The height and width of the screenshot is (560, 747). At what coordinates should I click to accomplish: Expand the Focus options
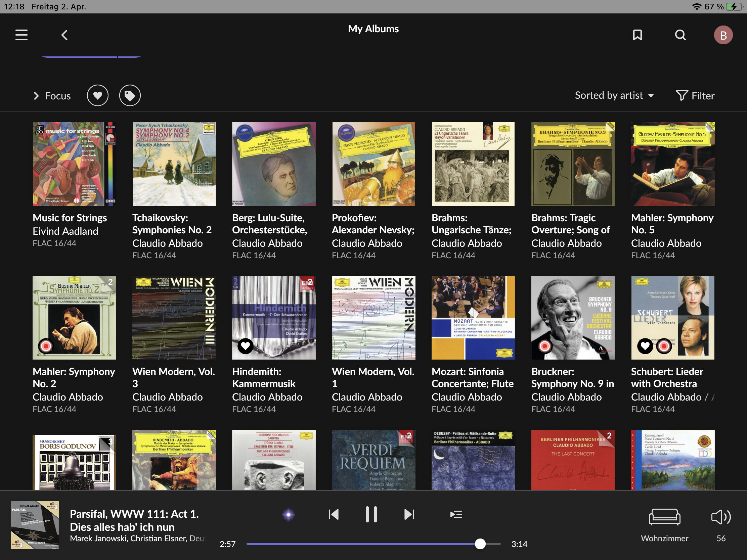[x=52, y=96]
